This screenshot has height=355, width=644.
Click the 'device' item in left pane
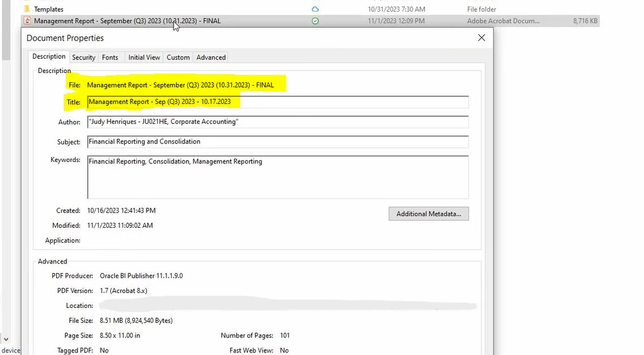tap(11, 350)
